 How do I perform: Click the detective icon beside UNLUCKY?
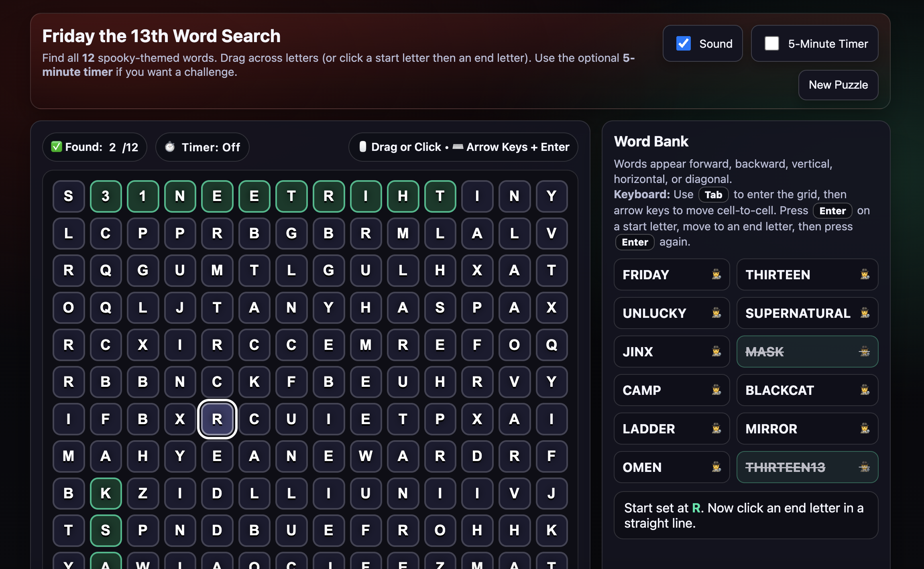point(716,313)
